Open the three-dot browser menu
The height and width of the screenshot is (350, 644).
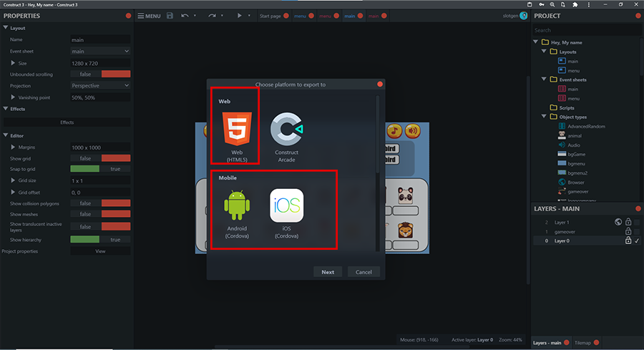click(x=589, y=4)
